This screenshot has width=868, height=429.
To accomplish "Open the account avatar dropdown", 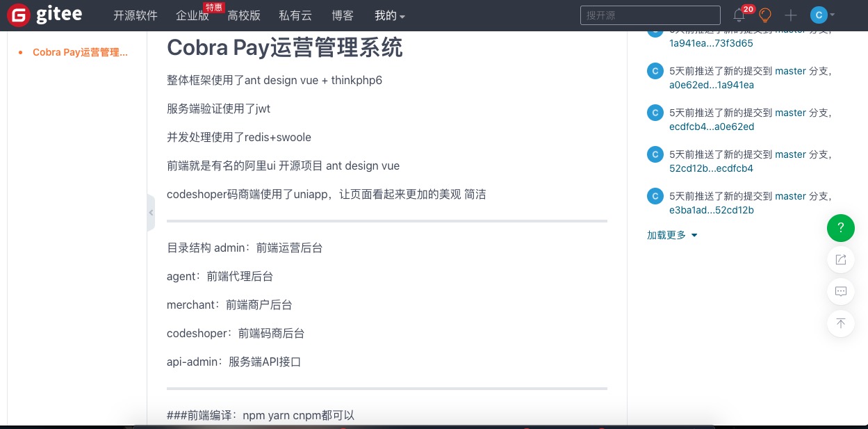I will (x=819, y=15).
